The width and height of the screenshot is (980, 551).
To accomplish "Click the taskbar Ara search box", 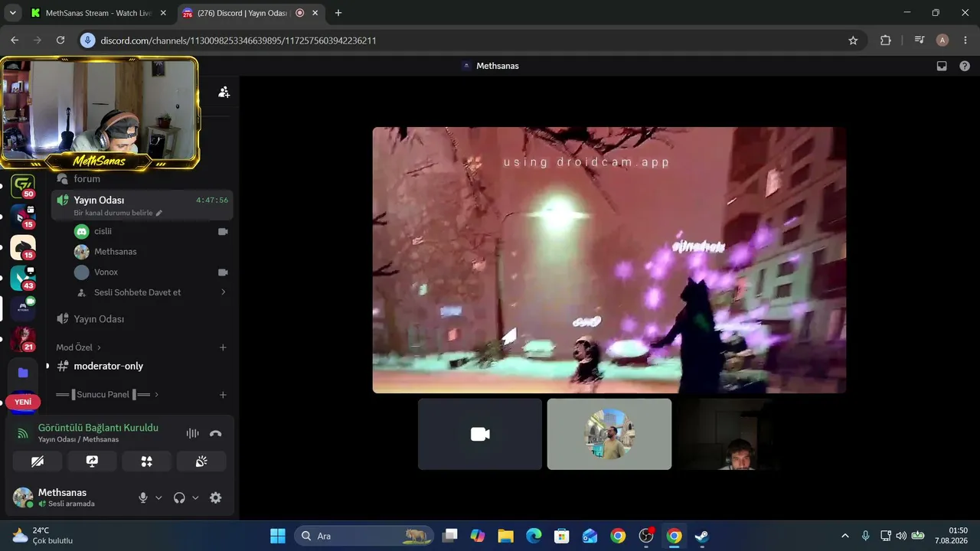I will click(x=363, y=536).
